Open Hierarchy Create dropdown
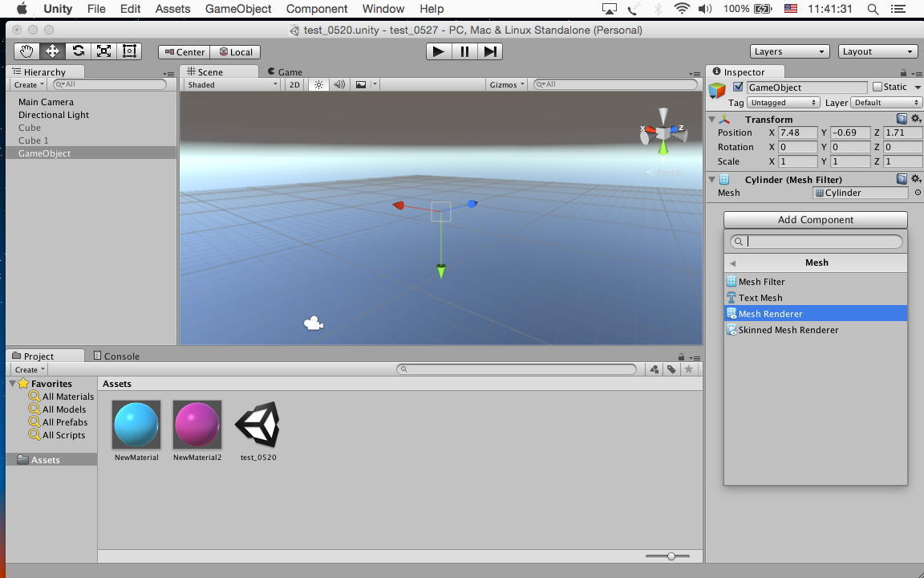This screenshot has width=924, height=578. [x=29, y=85]
